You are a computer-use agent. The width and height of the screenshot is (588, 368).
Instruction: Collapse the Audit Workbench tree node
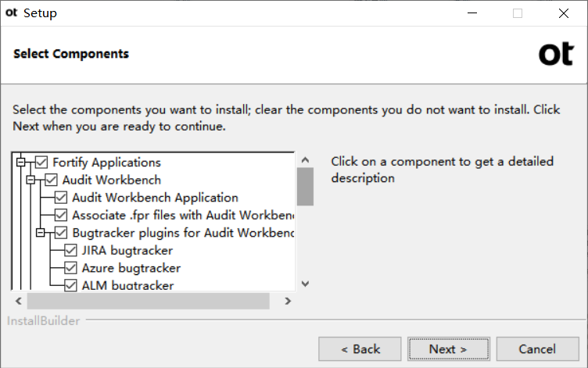coord(30,180)
